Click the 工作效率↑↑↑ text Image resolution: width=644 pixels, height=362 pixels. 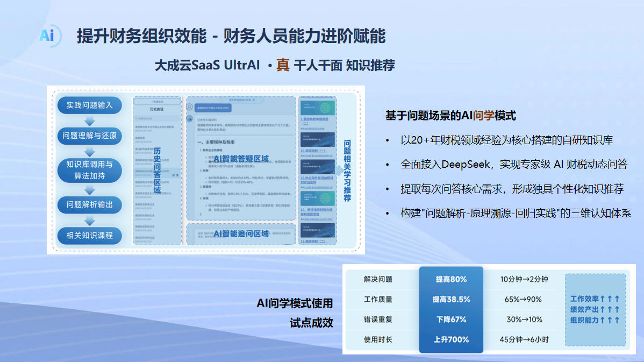click(595, 299)
